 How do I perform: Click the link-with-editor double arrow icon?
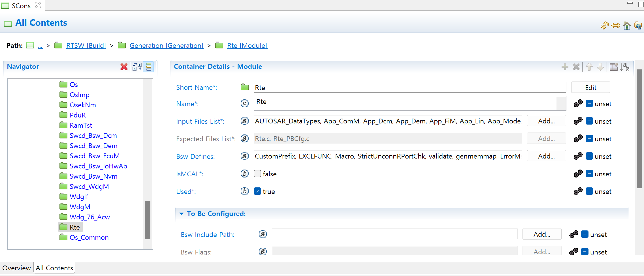point(616,26)
